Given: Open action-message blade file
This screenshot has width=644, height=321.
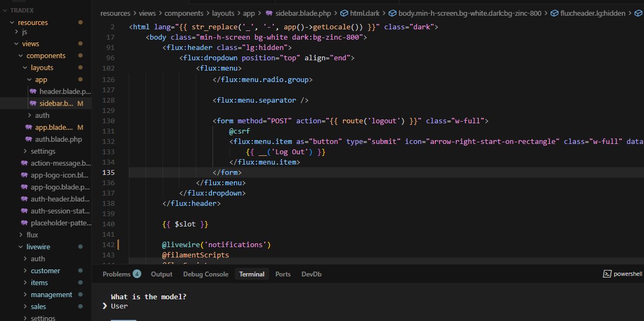Looking at the screenshot, I should click(x=61, y=163).
